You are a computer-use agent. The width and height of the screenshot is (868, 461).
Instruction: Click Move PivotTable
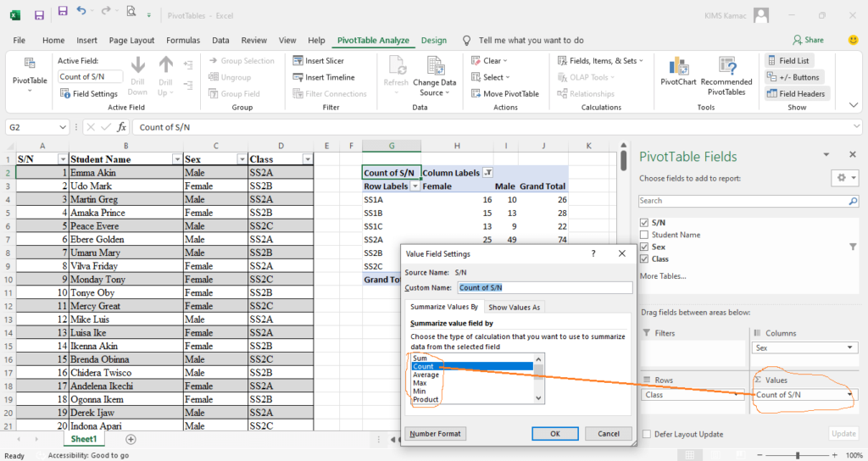tap(505, 93)
